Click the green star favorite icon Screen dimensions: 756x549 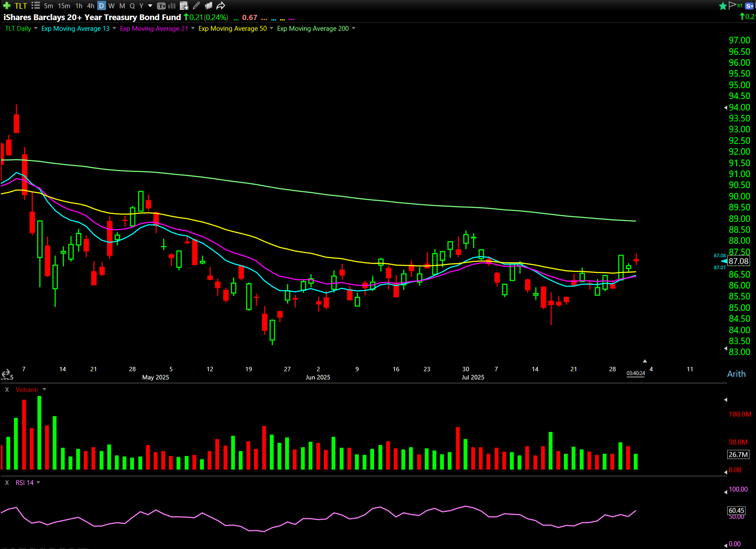pos(723,6)
